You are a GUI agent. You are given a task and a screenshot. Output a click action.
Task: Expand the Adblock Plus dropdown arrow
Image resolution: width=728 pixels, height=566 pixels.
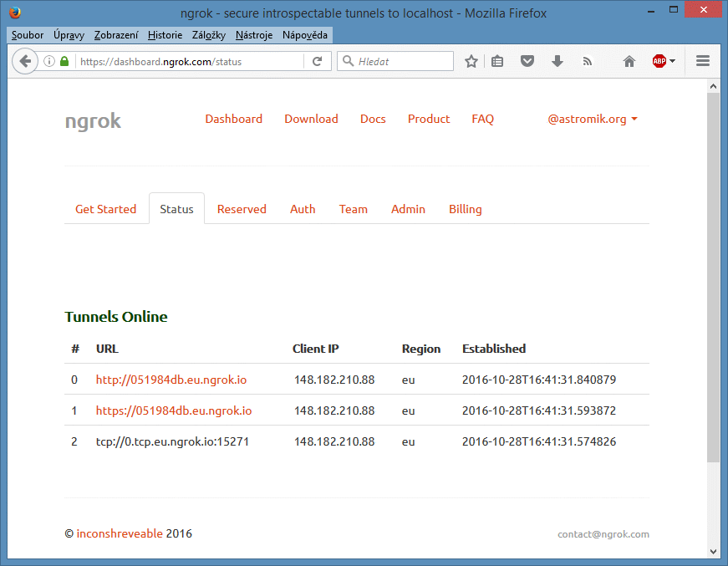coord(672,61)
